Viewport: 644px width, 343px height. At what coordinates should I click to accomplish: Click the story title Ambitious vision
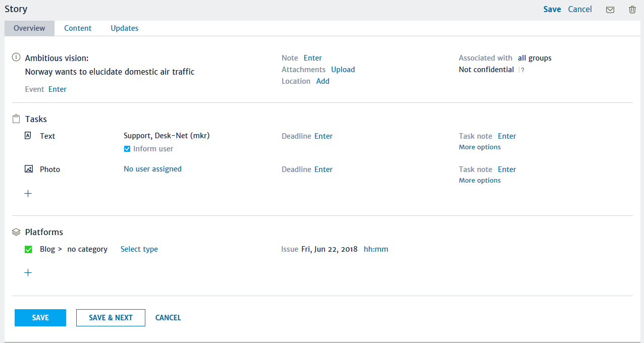tap(57, 59)
